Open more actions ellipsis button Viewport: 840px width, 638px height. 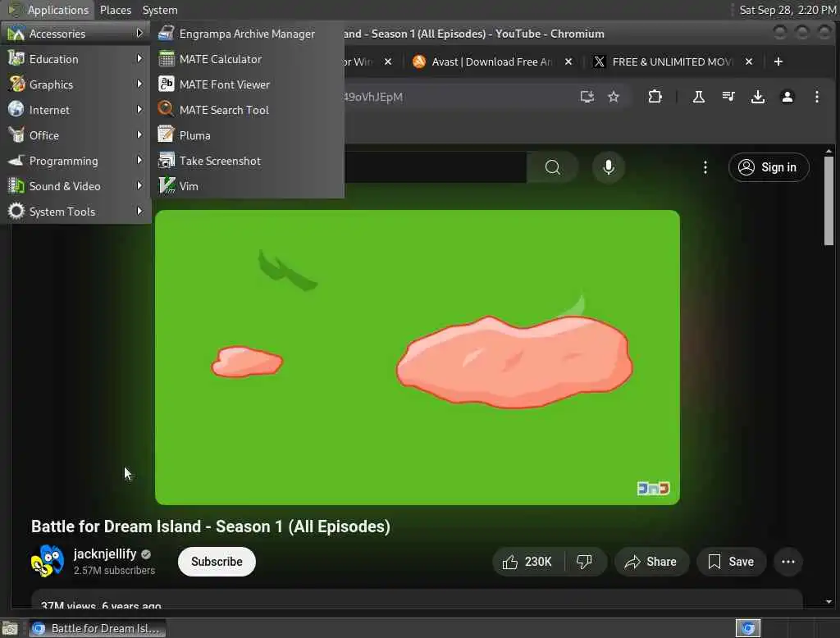click(x=788, y=562)
